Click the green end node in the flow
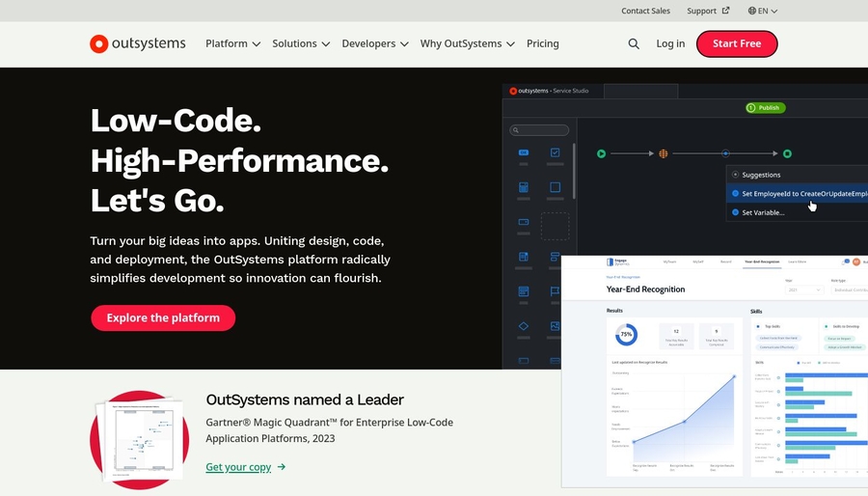868x496 pixels. (x=787, y=153)
